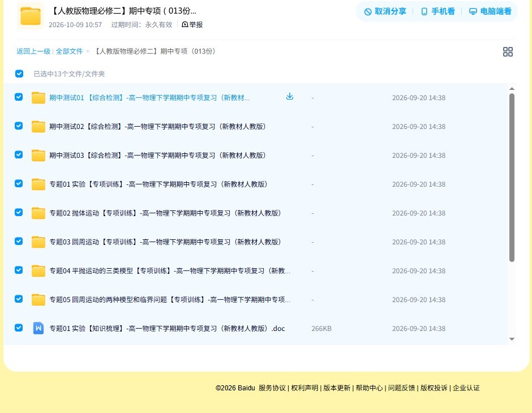Uncheck 专题03 圆周运动 checkbox
The width and height of the screenshot is (532, 413).
point(19,241)
